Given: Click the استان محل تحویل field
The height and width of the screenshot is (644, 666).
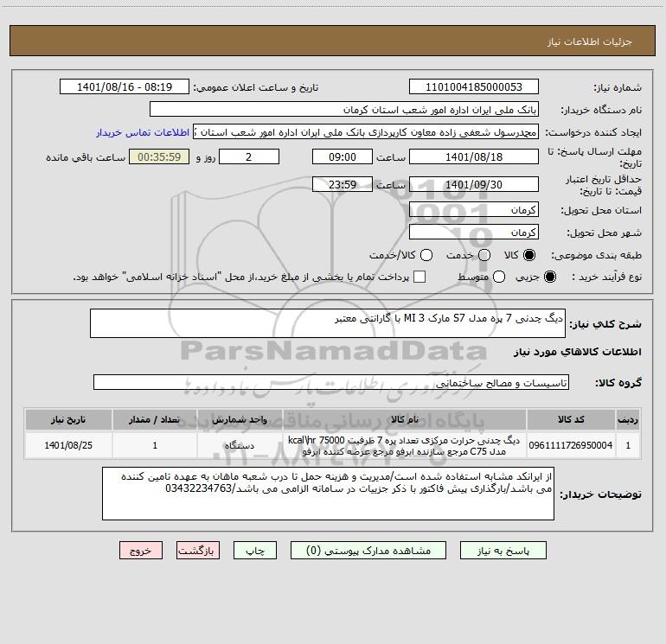Looking at the screenshot, I should (474, 210).
